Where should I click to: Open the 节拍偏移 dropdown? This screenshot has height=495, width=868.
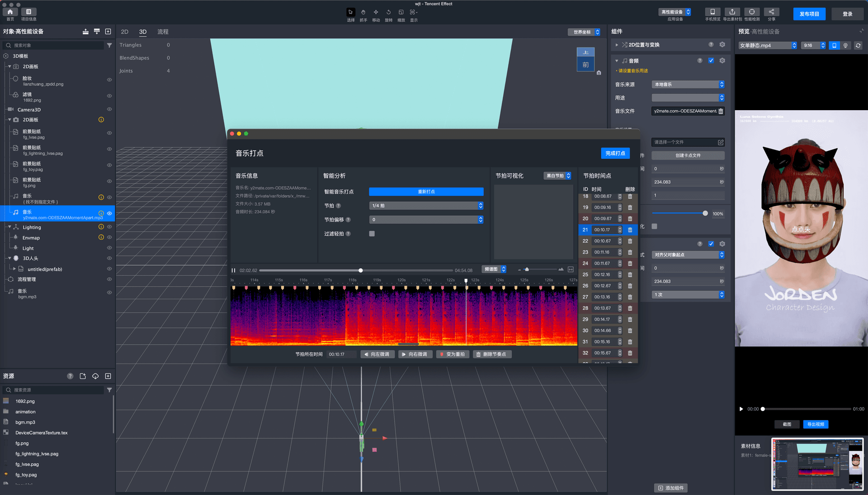(426, 220)
